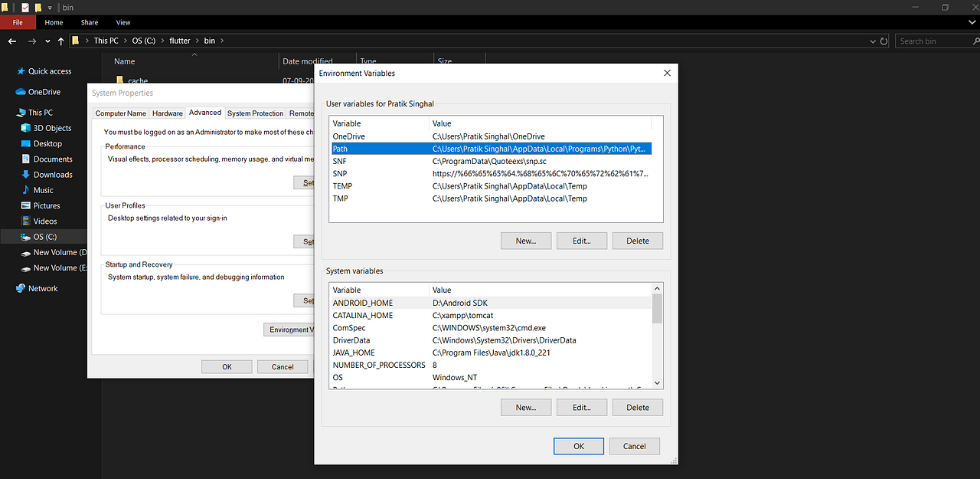Open the File menu in Explorer

pyautogui.click(x=18, y=21)
